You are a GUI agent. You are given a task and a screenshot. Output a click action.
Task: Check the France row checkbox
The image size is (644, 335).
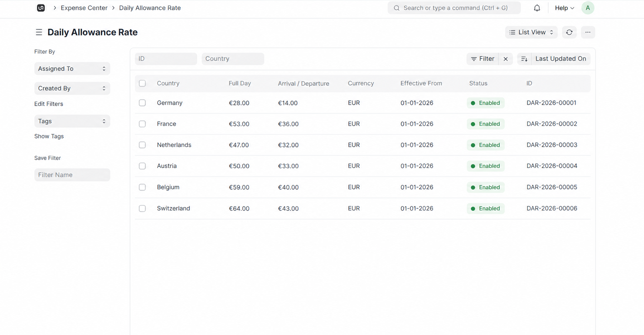pos(142,124)
